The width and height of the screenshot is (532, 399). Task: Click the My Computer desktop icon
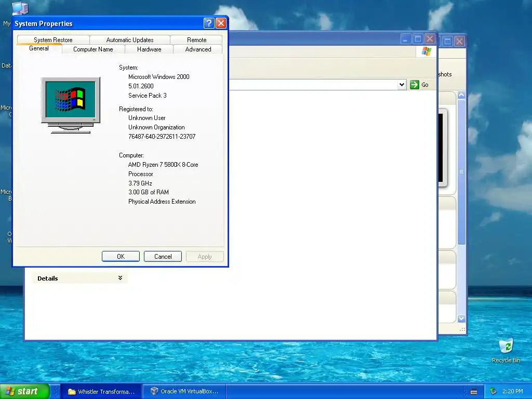click(x=20, y=8)
